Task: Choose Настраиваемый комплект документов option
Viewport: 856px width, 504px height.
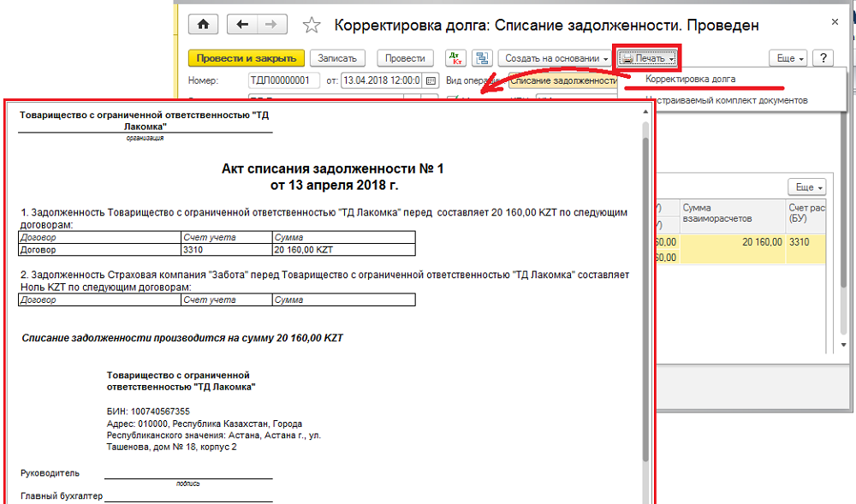Action: (x=727, y=100)
